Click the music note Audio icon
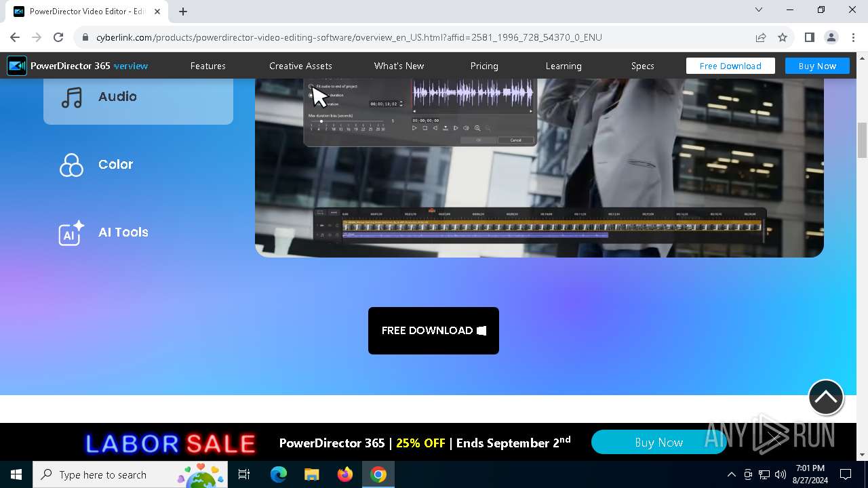The image size is (868, 488). point(71,97)
